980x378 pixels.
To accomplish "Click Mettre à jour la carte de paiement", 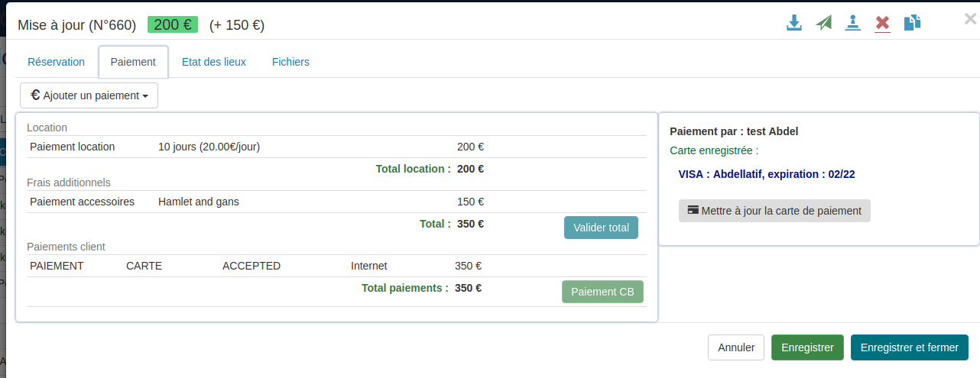I will click(x=774, y=211).
